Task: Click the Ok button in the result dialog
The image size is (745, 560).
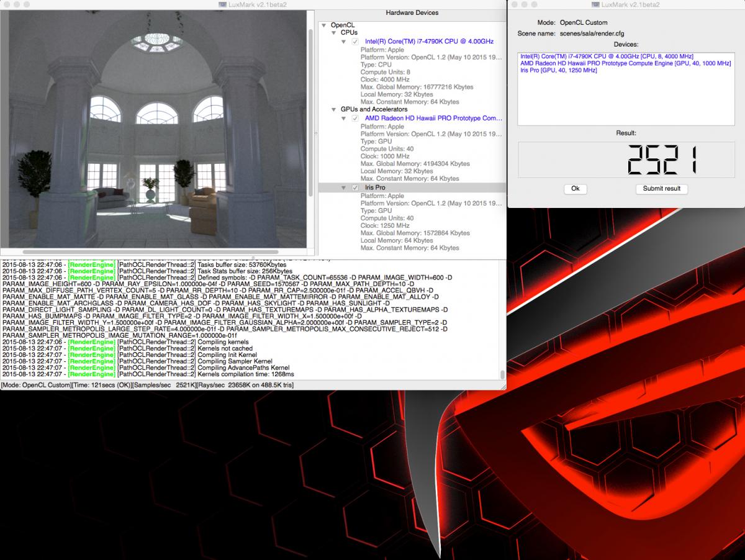Action: (x=575, y=189)
